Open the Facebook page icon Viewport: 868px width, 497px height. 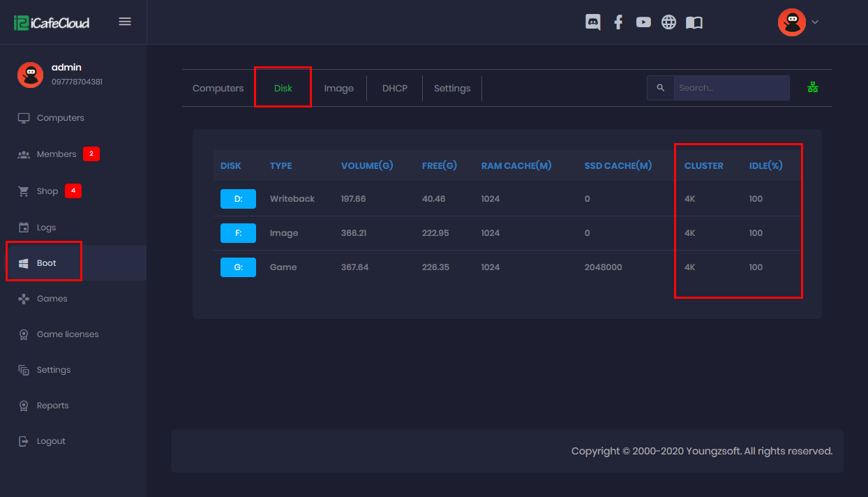[618, 22]
